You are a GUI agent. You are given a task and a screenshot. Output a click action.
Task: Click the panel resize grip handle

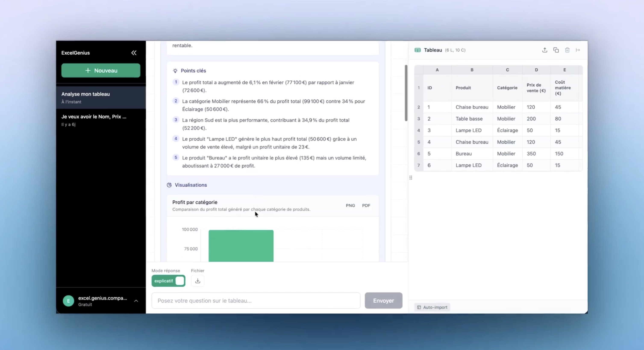[411, 178]
